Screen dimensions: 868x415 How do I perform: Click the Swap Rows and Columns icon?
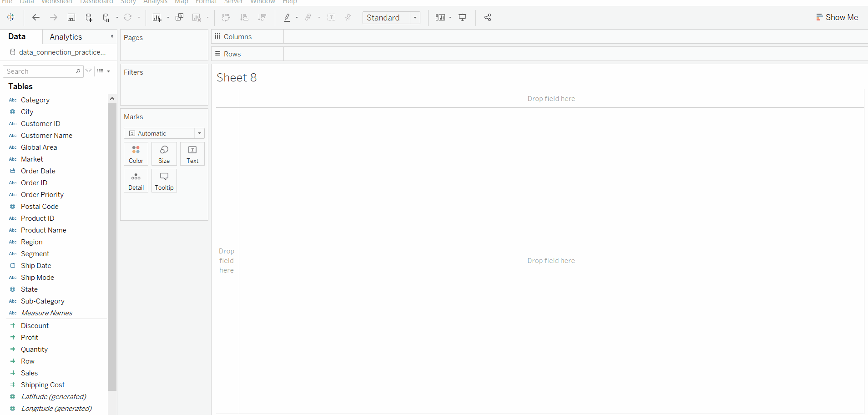click(226, 17)
